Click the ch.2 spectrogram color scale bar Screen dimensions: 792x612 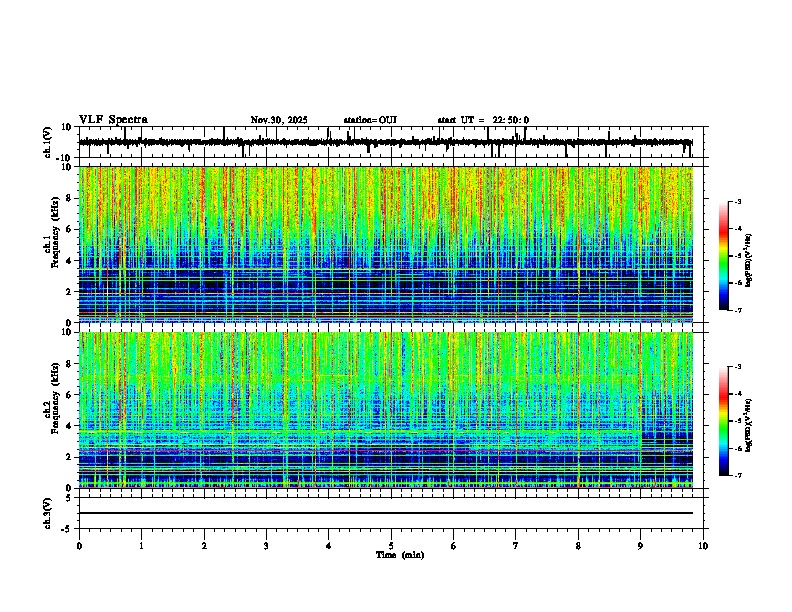tap(724, 421)
